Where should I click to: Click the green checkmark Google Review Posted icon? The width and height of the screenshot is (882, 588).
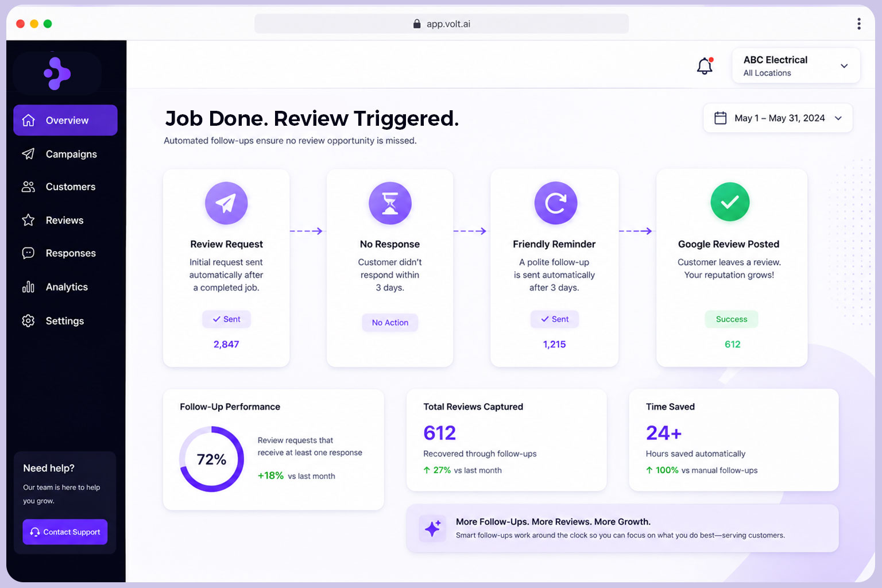[730, 202]
